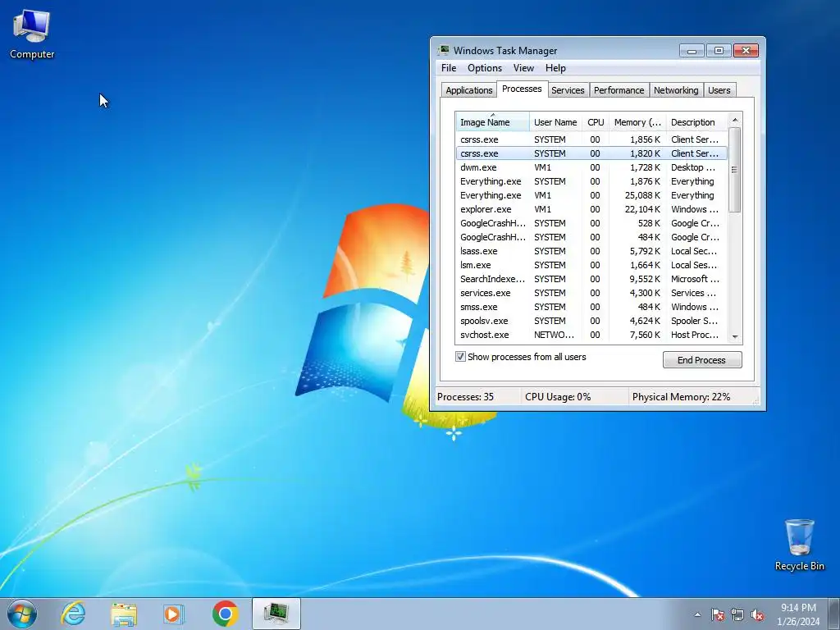Select the explorer.exe process row
The height and width of the screenshot is (630, 840).
coord(591,209)
